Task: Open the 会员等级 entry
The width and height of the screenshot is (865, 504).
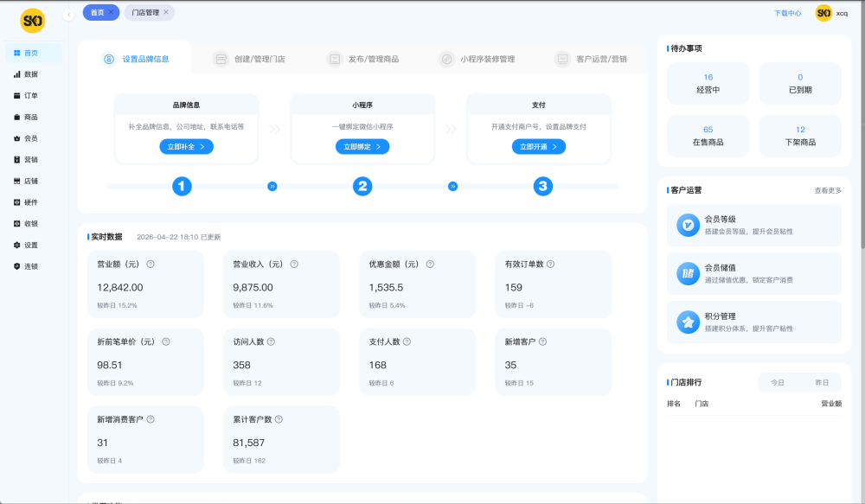Action: click(754, 225)
